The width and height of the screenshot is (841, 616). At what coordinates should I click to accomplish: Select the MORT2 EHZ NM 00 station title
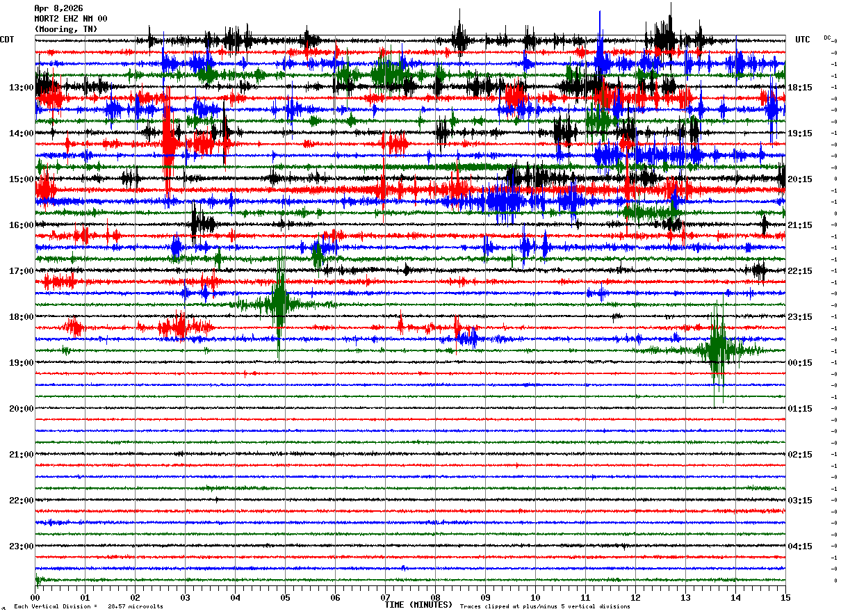(x=70, y=19)
